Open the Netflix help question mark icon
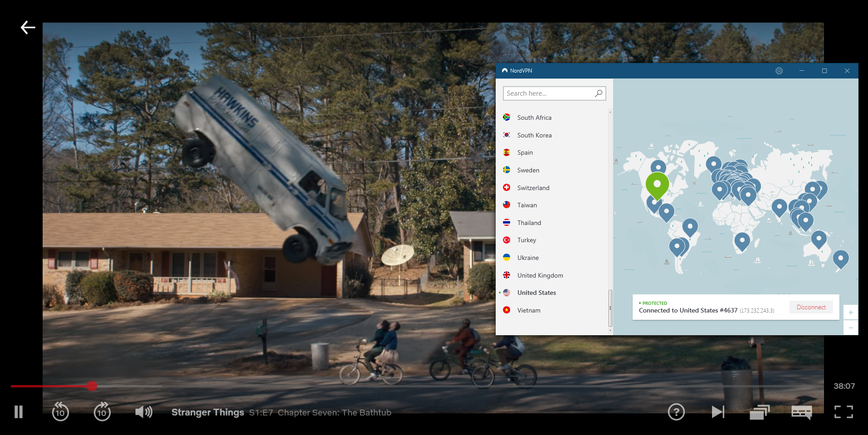Image resolution: width=868 pixels, height=435 pixels. click(x=676, y=412)
